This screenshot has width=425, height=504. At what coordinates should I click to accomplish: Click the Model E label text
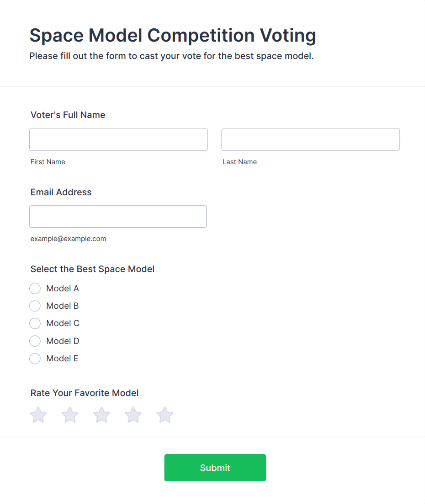coord(62,359)
